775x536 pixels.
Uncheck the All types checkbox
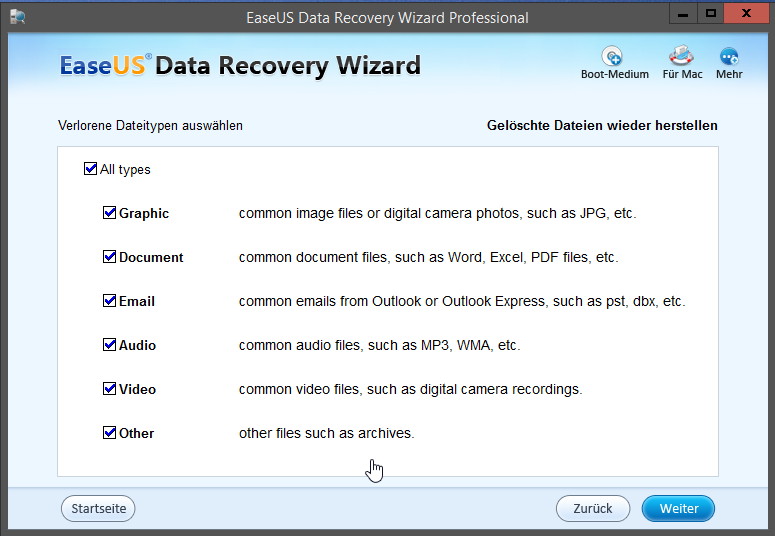tap(90, 169)
